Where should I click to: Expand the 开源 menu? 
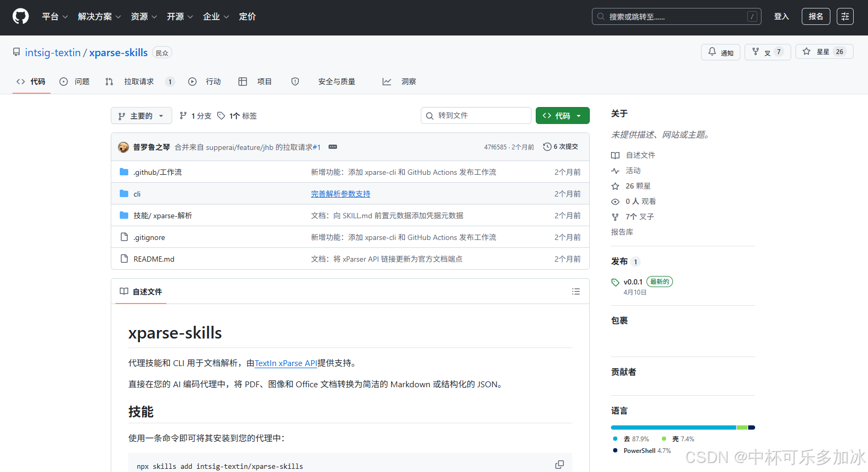(180, 16)
